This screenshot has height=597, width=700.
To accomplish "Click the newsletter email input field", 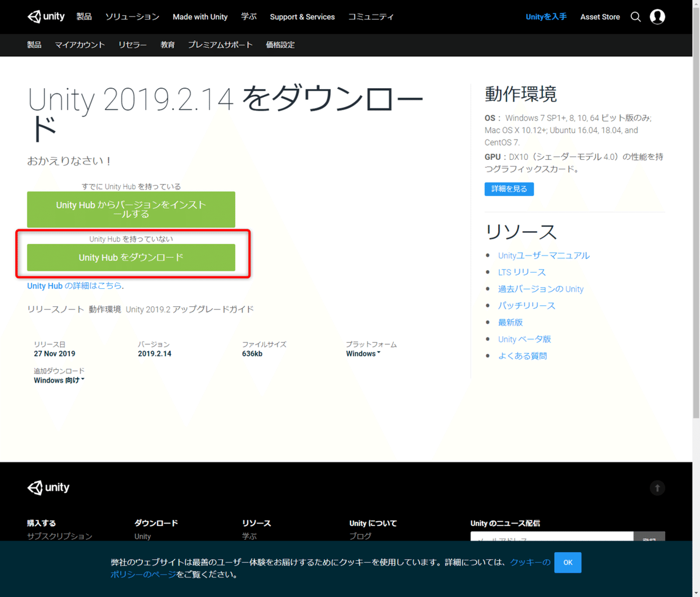I will pos(552,536).
